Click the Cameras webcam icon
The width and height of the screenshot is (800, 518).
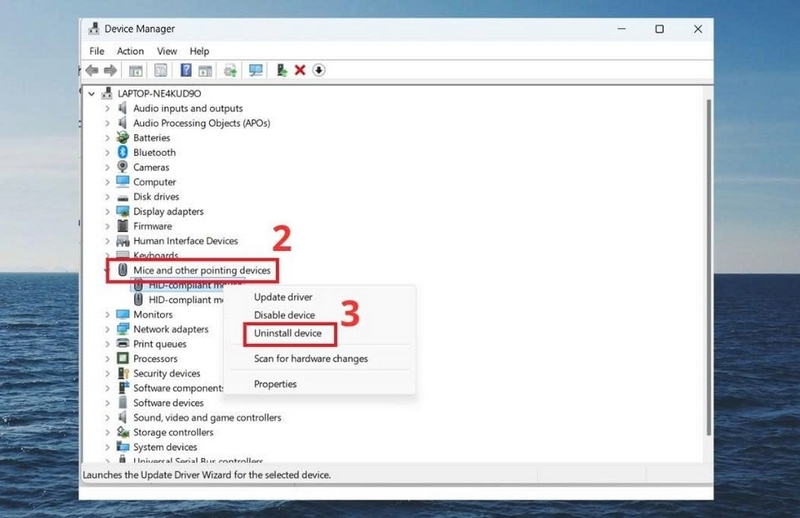pyautogui.click(x=122, y=167)
